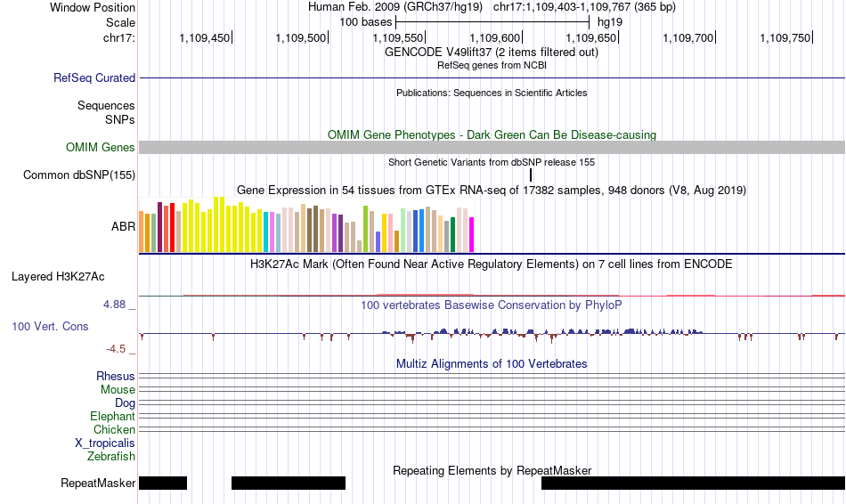Click Repeating Elements by RepeatMasker title
The width and height of the screenshot is (846, 504).
click(x=492, y=470)
